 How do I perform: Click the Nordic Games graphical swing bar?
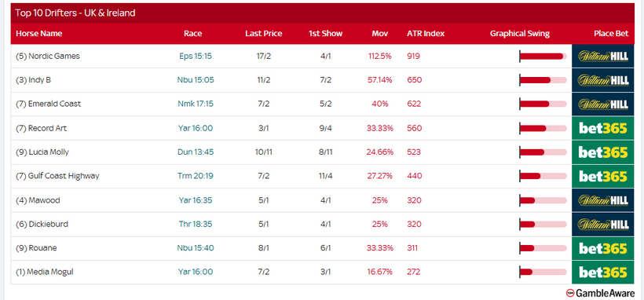543,57
